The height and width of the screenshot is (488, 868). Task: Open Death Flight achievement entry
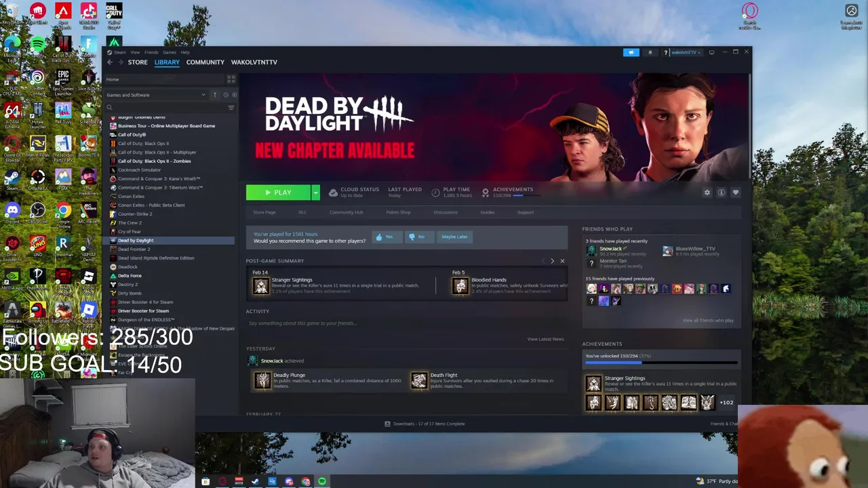pos(488,380)
